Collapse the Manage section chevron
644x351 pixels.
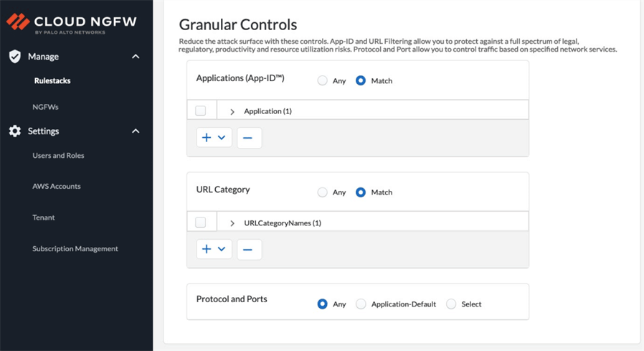[136, 57]
